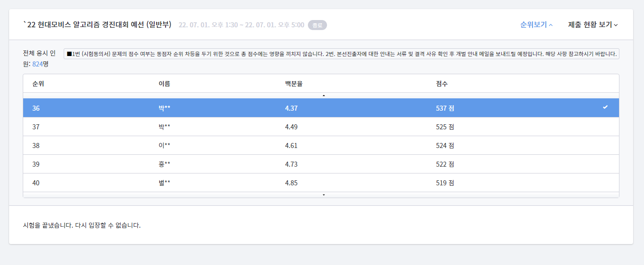
Task: Click percentile value 4.85
Action: coord(291,183)
